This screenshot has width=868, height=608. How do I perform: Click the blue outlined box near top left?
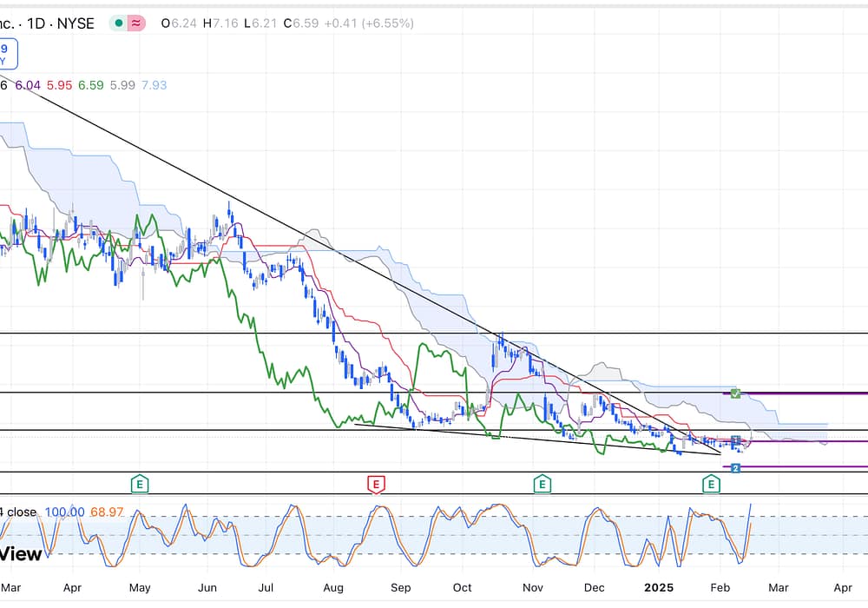pyautogui.click(x=7, y=55)
